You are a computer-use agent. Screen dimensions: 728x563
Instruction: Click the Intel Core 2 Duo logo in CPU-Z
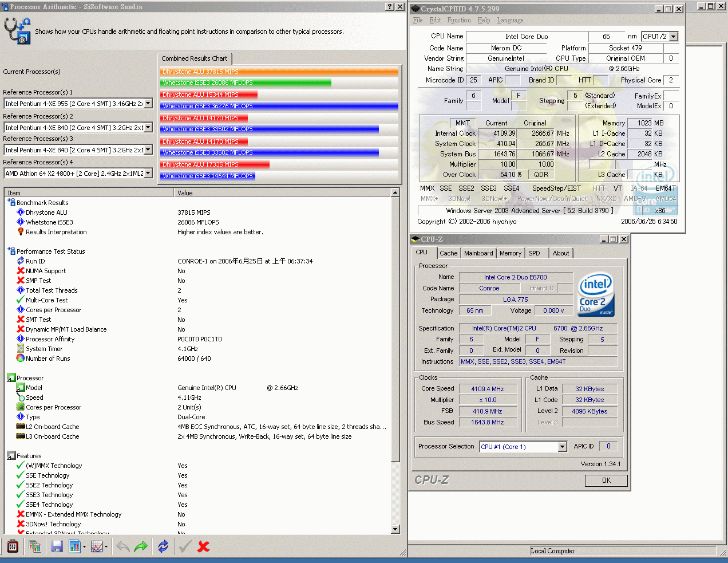[x=596, y=294]
